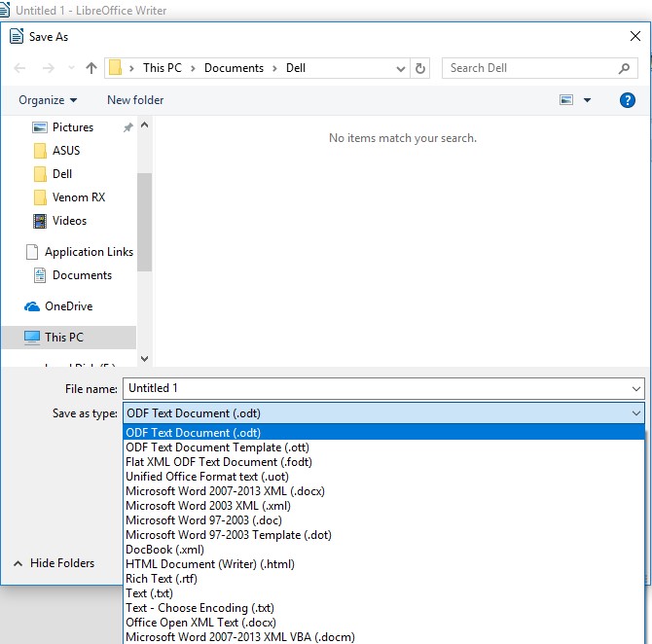Image resolution: width=652 pixels, height=644 pixels.
Task: Choose HTML Document (Writer) (.html)
Action: click(x=383, y=564)
